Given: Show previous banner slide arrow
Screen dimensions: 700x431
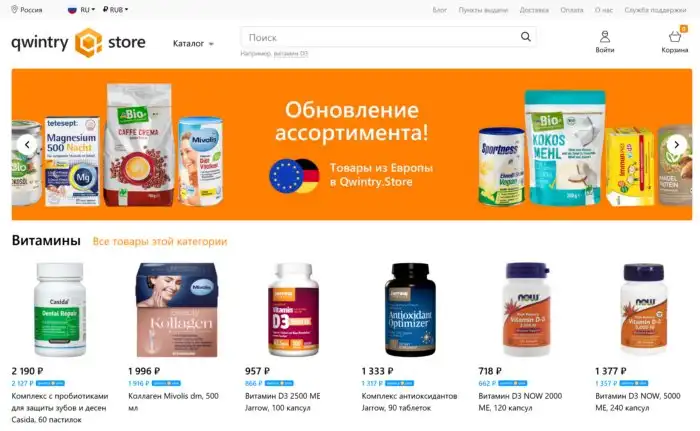Looking at the screenshot, I should coord(27,145).
